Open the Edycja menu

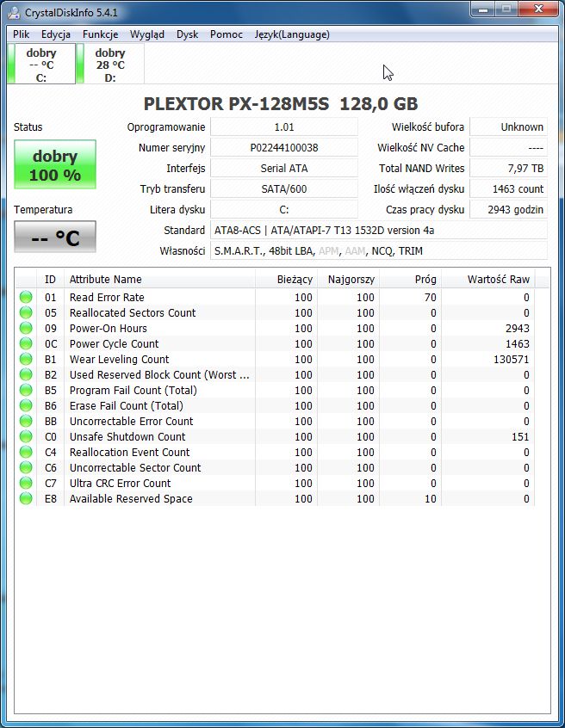(x=56, y=34)
